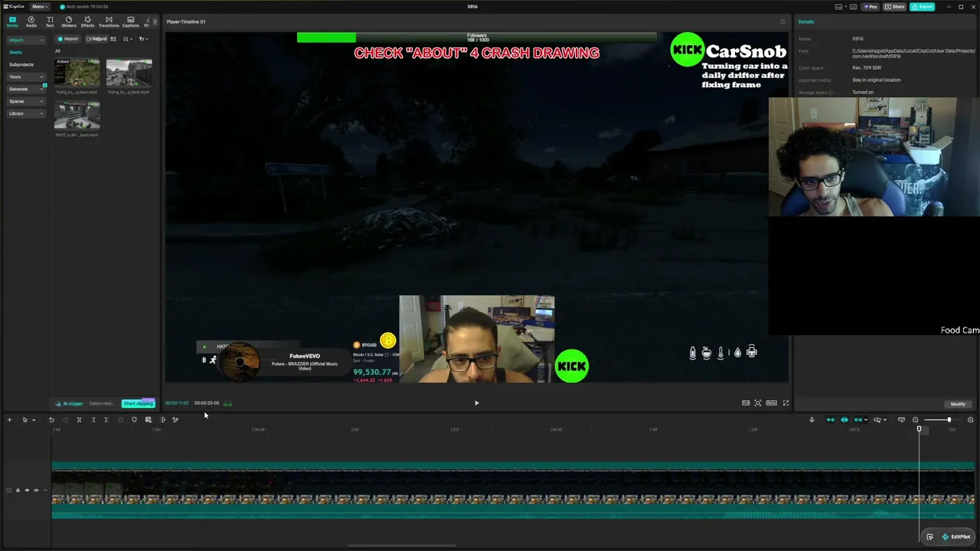
Task: Add a marker on the timeline
Action: [x=134, y=419]
